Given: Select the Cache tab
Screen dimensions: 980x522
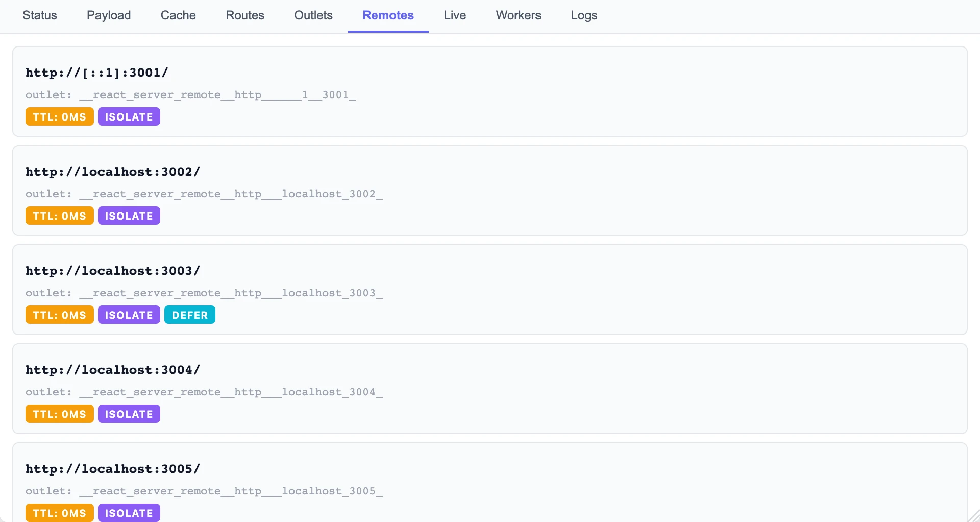Looking at the screenshot, I should point(178,15).
